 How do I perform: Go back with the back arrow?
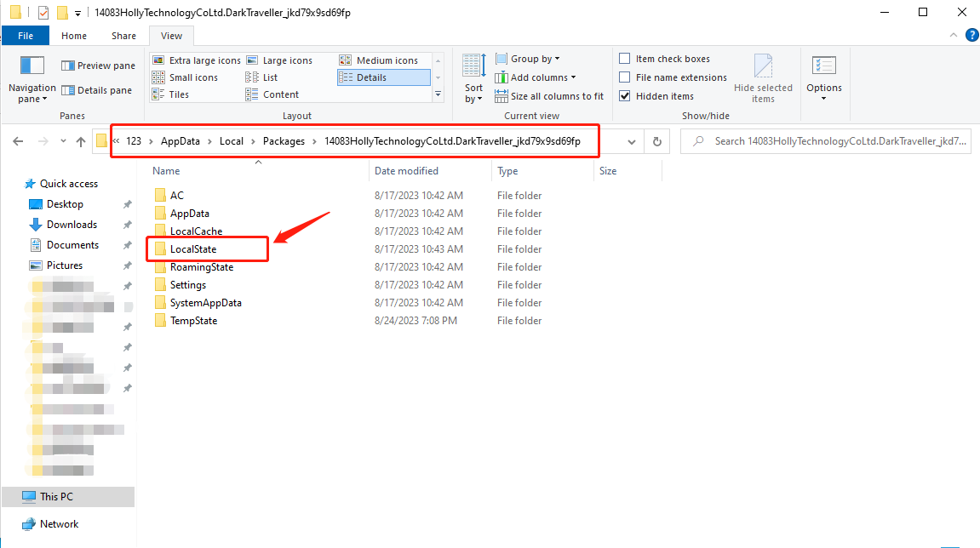tap(18, 141)
